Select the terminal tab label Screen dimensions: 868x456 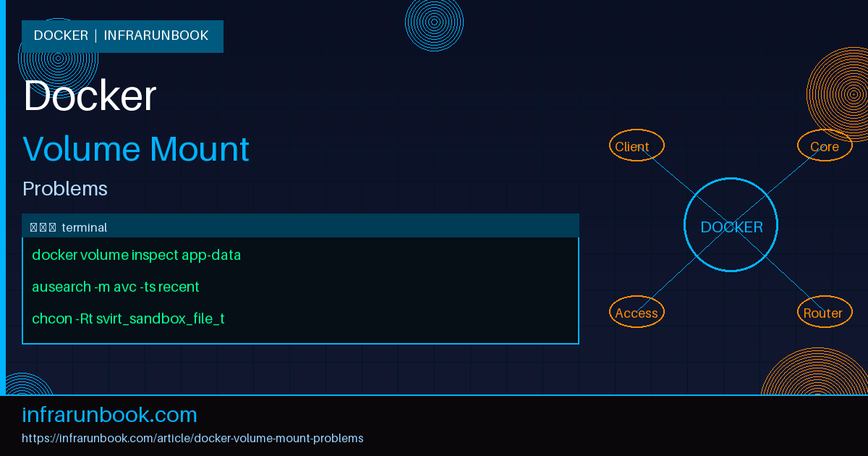(85, 227)
